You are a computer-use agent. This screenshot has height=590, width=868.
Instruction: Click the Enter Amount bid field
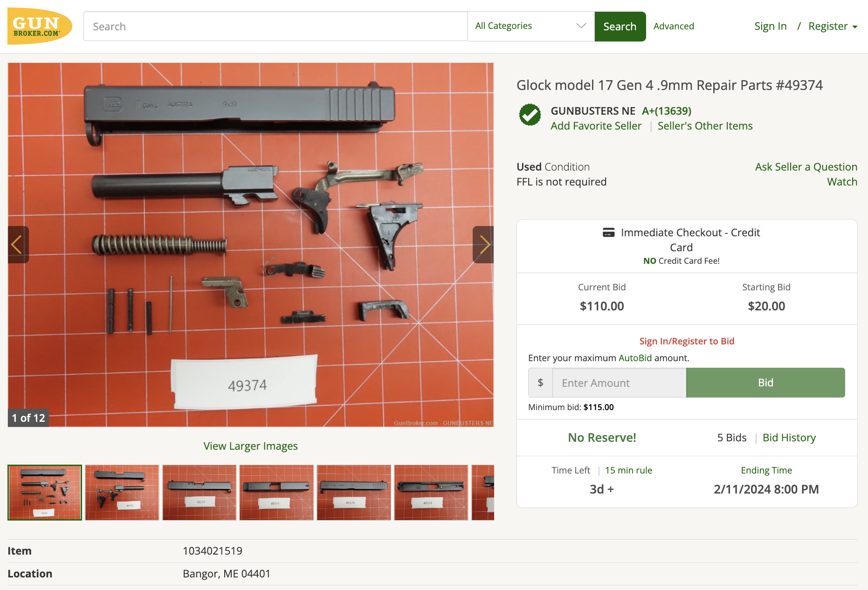tap(619, 383)
